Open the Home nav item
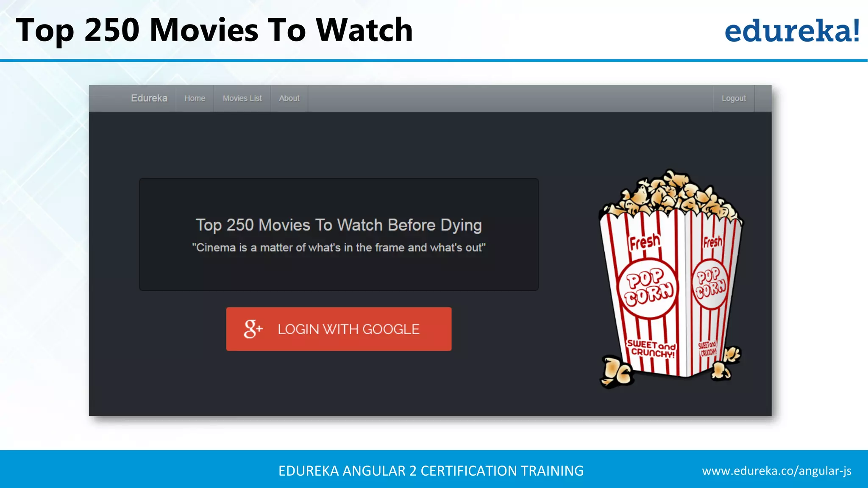Screen dimensions: 868x488 (x=195, y=98)
